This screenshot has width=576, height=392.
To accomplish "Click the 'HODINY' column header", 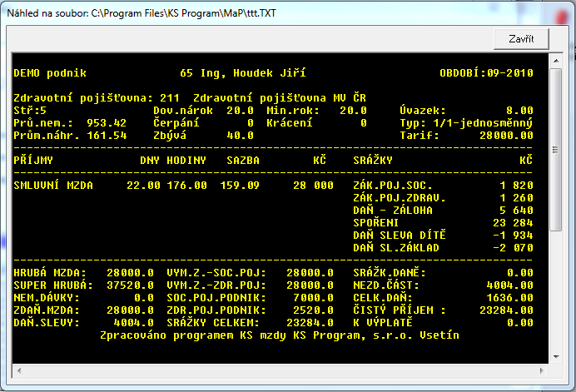I will coord(186,160).
